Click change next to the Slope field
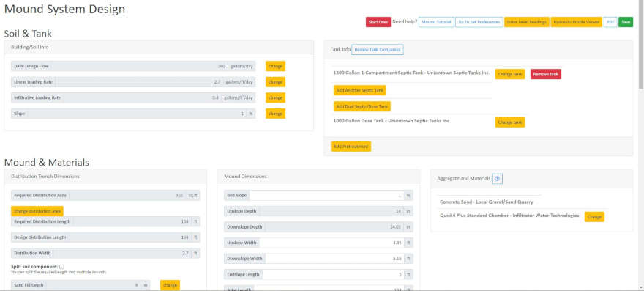The height and width of the screenshot is (291, 644). [x=275, y=114]
